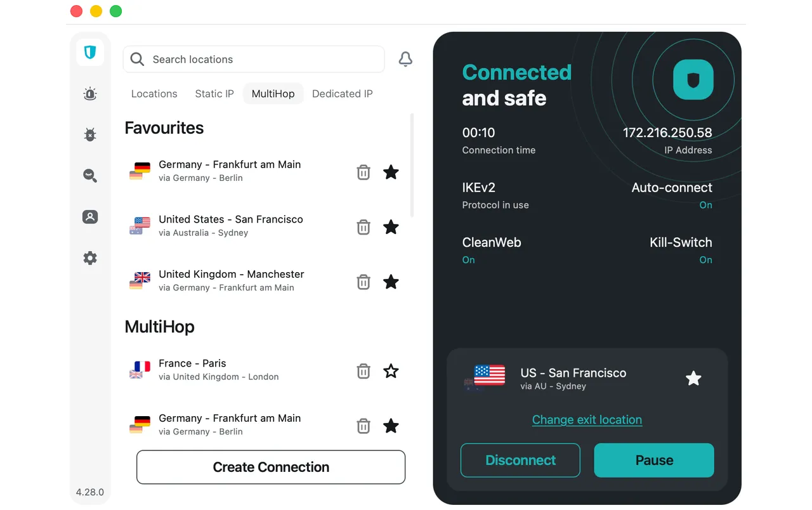Open the Alert siren icon in sidebar

pyautogui.click(x=90, y=95)
